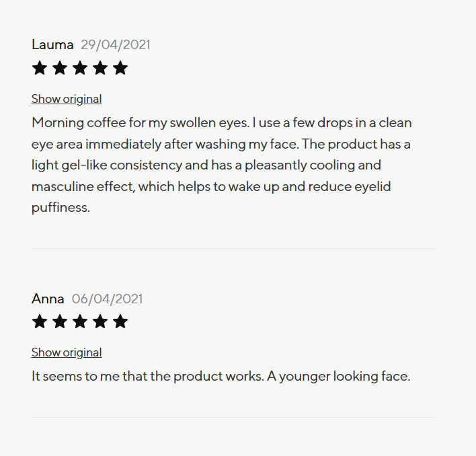
Task: Show original text of Anna's review
Action: [67, 352]
